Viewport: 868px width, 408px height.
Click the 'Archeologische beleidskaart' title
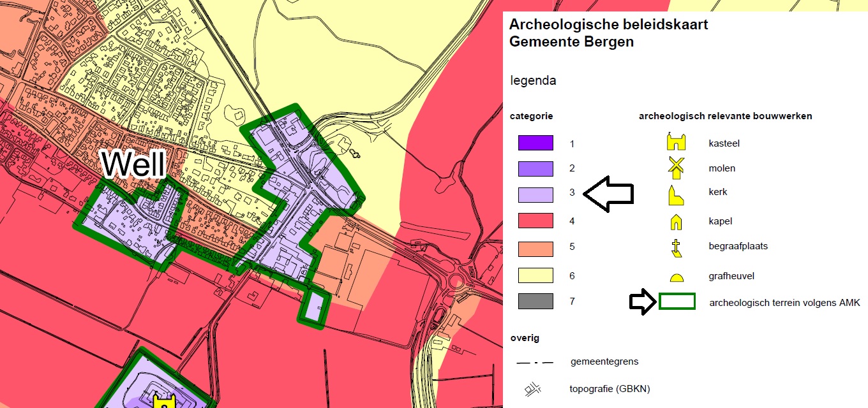click(x=608, y=25)
